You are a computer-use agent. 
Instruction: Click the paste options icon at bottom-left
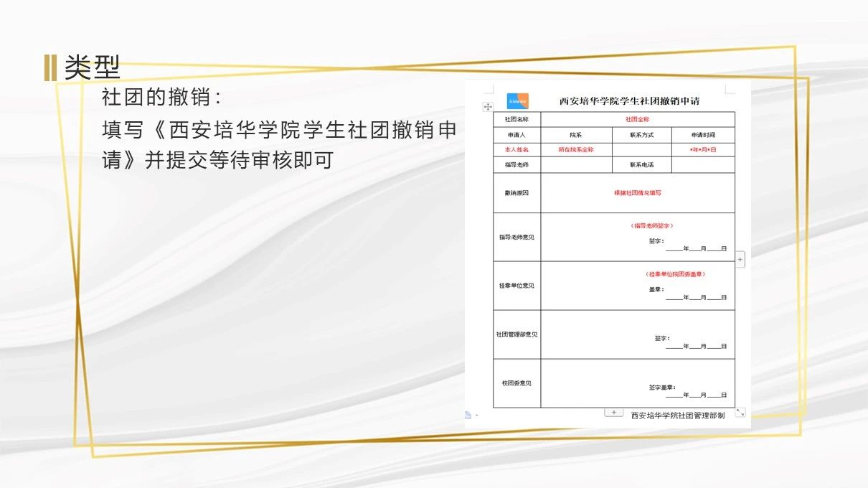[x=468, y=415]
